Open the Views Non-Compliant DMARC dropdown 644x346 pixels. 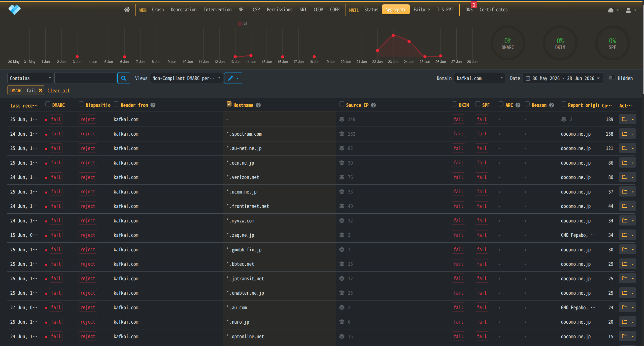click(x=186, y=78)
